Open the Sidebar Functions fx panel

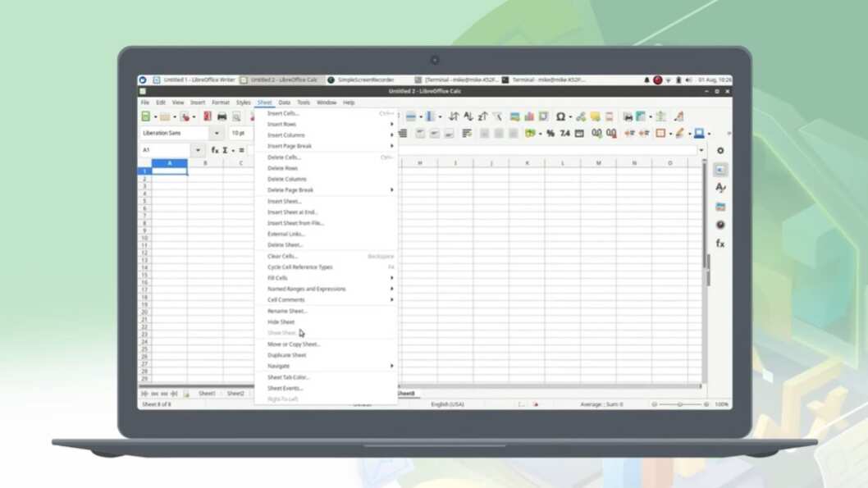(x=720, y=244)
